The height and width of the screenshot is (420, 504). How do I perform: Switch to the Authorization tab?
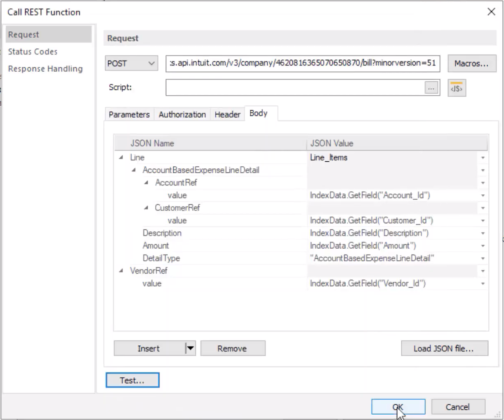(x=182, y=114)
